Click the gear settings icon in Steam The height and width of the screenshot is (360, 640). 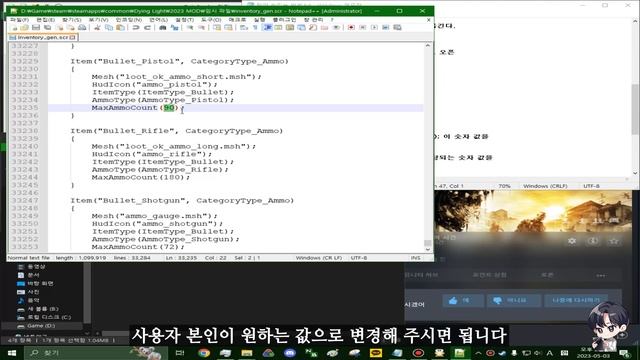[x=572, y=241]
